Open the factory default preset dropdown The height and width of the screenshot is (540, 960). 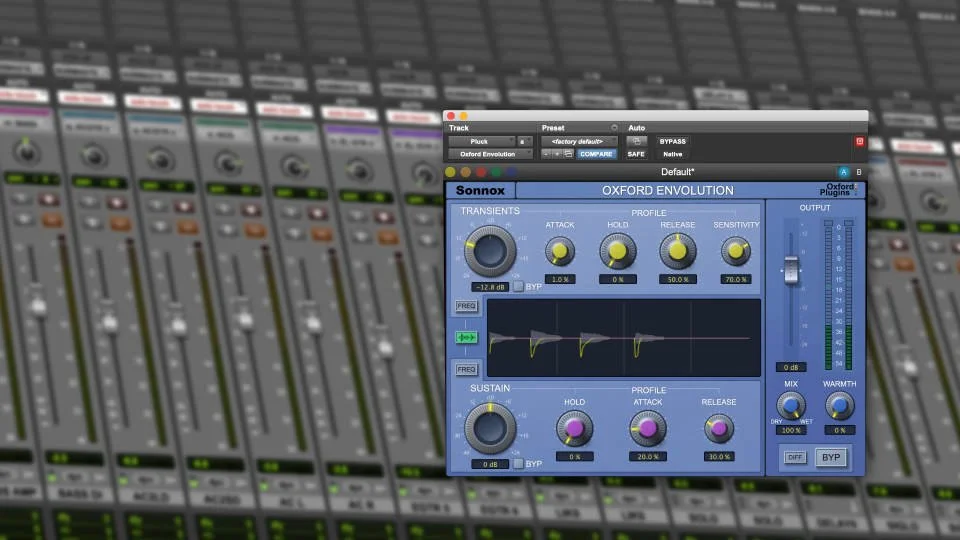(x=579, y=141)
